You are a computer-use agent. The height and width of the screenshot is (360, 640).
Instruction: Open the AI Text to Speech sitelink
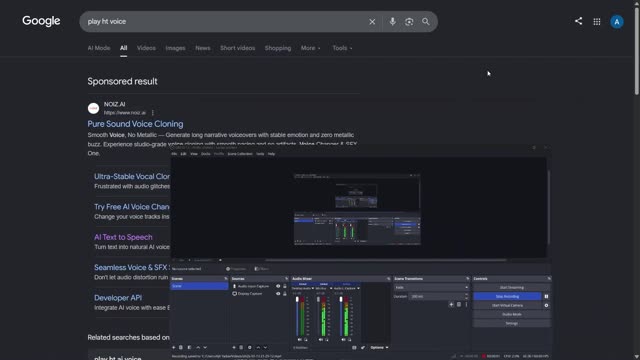pyautogui.click(x=123, y=237)
